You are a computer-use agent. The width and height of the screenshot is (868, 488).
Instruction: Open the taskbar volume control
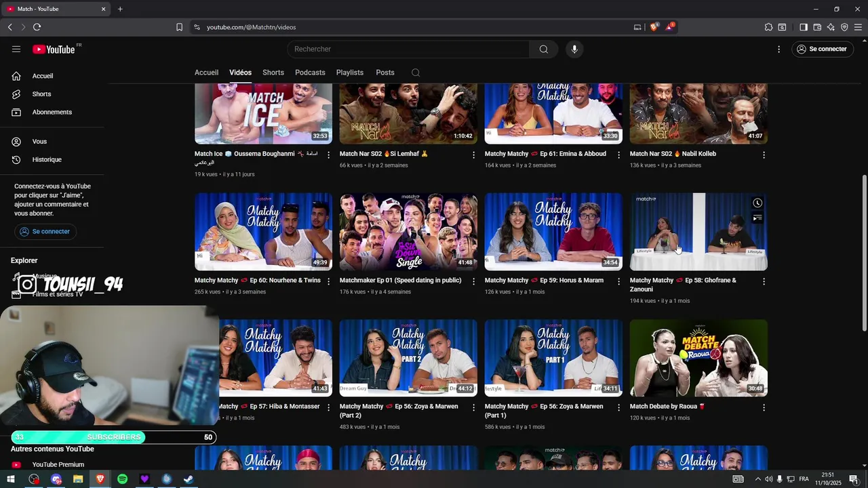(x=768, y=479)
